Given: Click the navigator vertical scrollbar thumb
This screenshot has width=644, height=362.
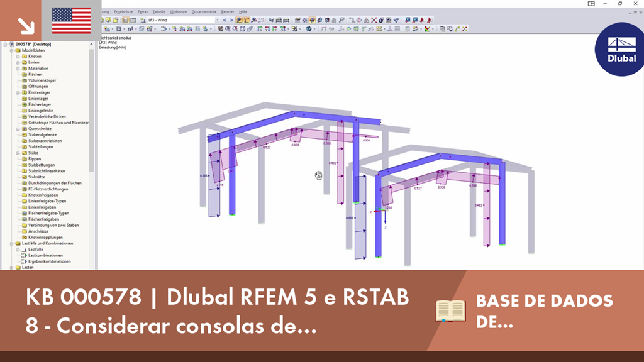Looking at the screenshot, I should (91, 110).
